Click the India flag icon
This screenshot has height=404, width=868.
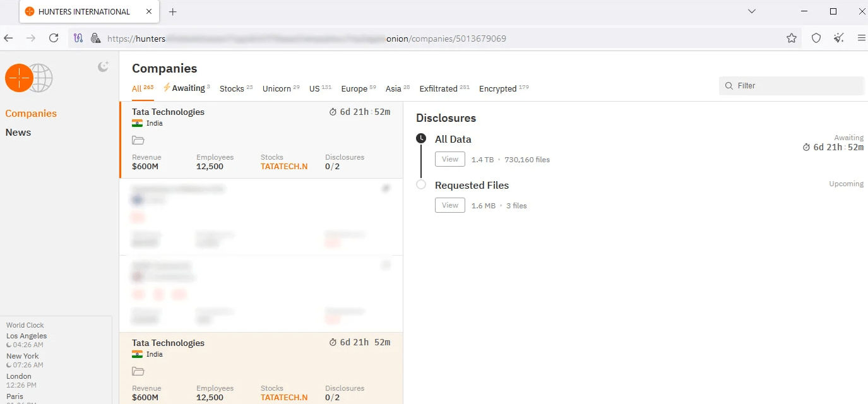tap(138, 123)
